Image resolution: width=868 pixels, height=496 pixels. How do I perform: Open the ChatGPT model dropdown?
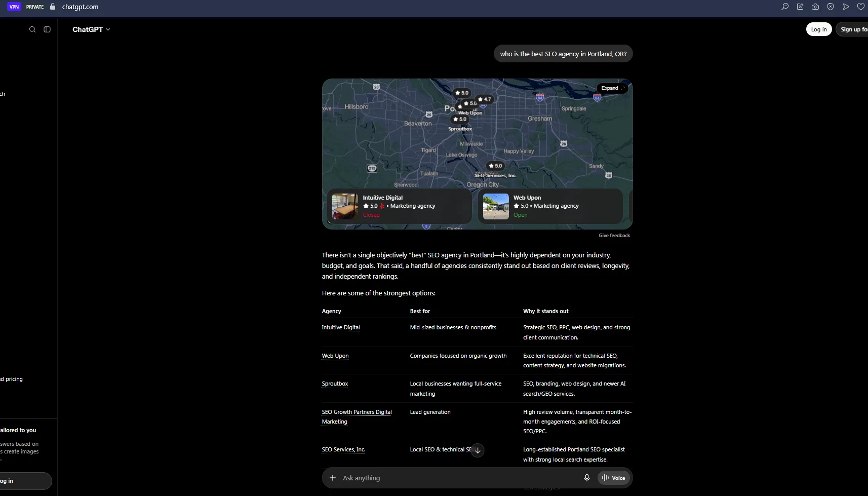(91, 29)
